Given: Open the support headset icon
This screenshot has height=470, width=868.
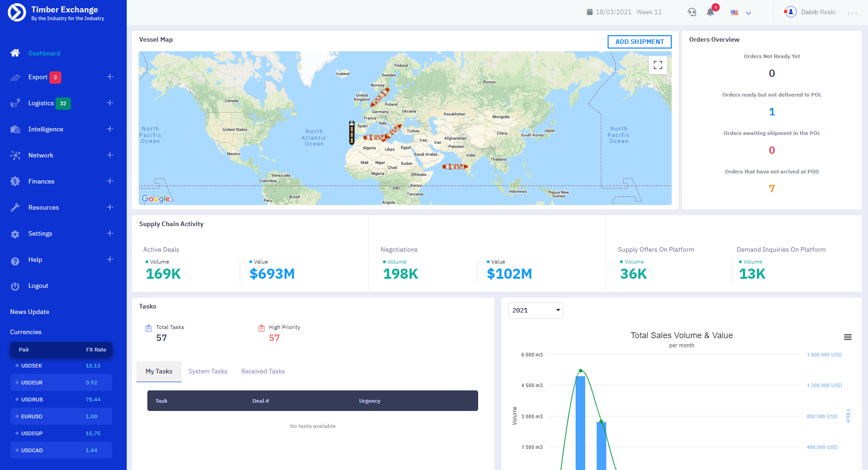Looking at the screenshot, I should tap(691, 12).
